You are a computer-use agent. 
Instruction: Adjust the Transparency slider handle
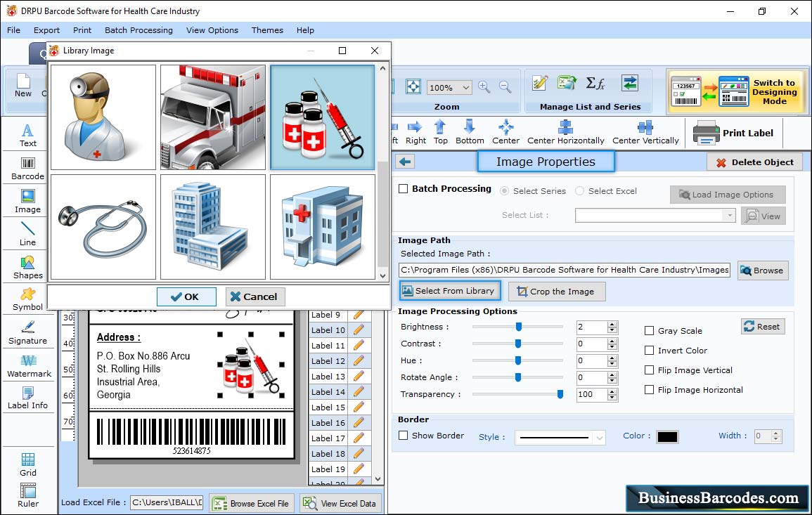pos(560,394)
